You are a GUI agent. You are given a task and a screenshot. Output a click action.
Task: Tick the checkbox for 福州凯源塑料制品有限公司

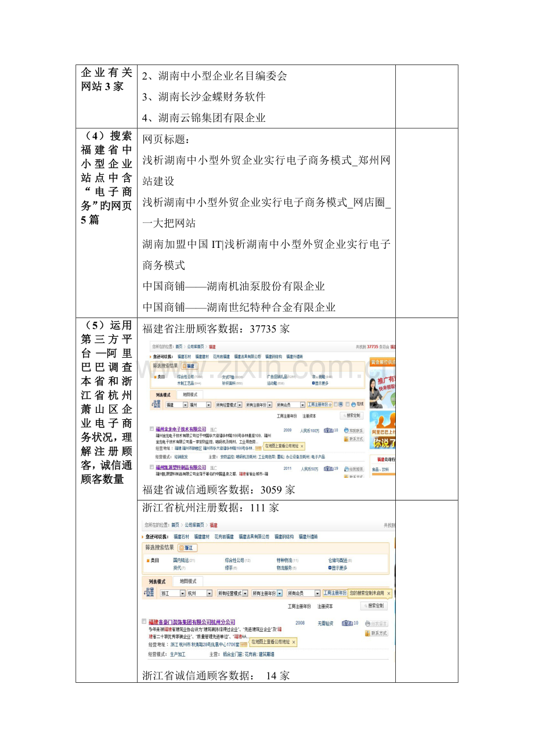pos(151,467)
